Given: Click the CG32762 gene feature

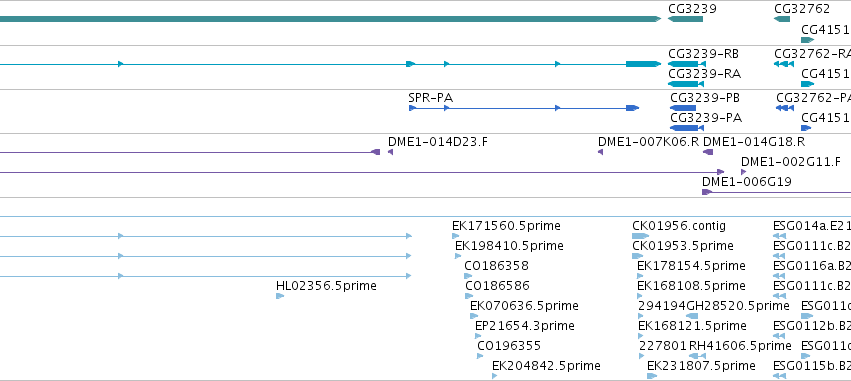Looking at the screenshot, I should (x=782, y=19).
